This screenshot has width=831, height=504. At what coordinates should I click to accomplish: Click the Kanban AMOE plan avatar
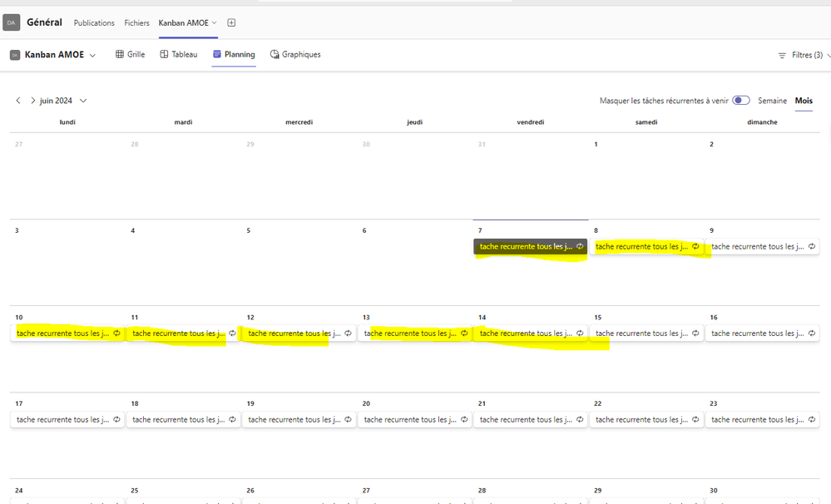[12, 54]
